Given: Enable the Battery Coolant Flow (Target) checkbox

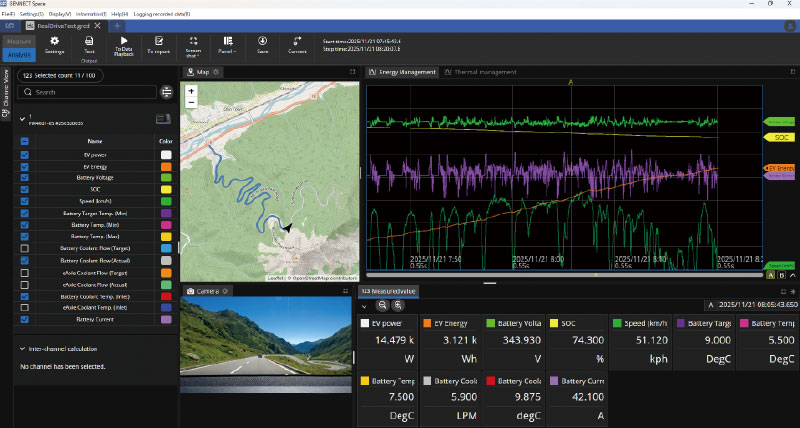Looking at the screenshot, I should point(25,247).
